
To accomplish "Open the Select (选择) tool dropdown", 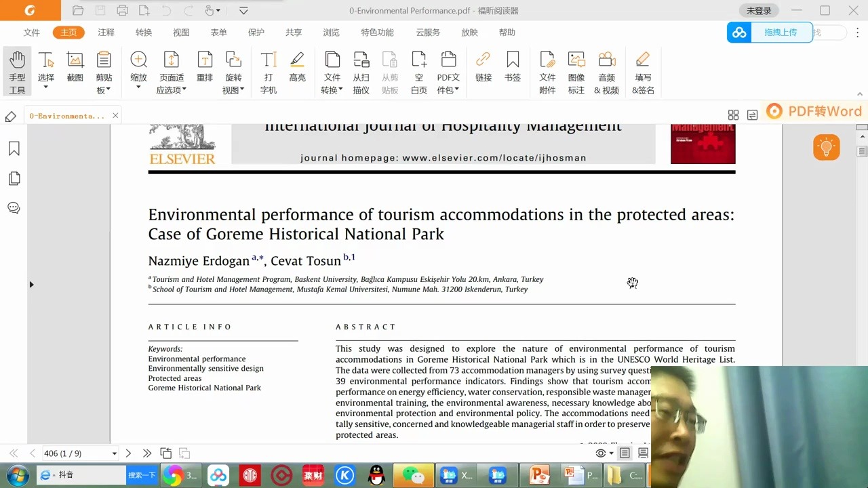I will click(45, 87).
